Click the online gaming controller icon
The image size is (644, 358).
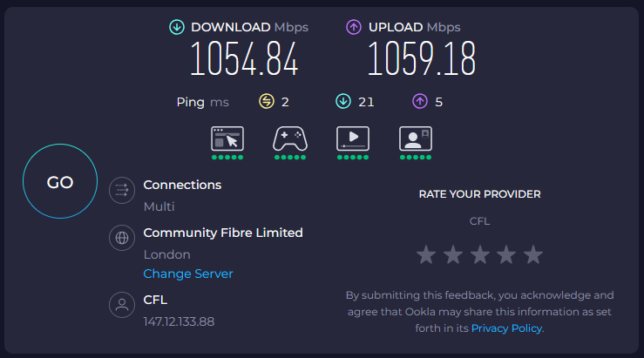pos(290,138)
